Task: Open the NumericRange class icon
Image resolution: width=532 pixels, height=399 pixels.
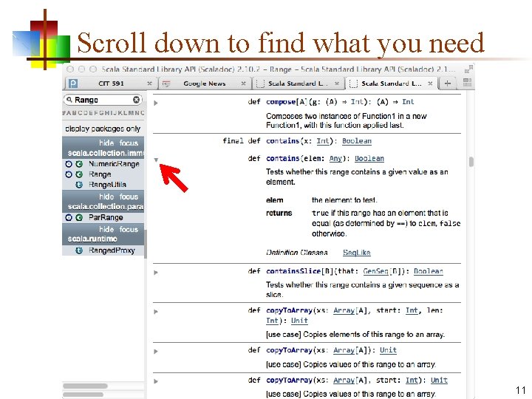Action: (79, 164)
